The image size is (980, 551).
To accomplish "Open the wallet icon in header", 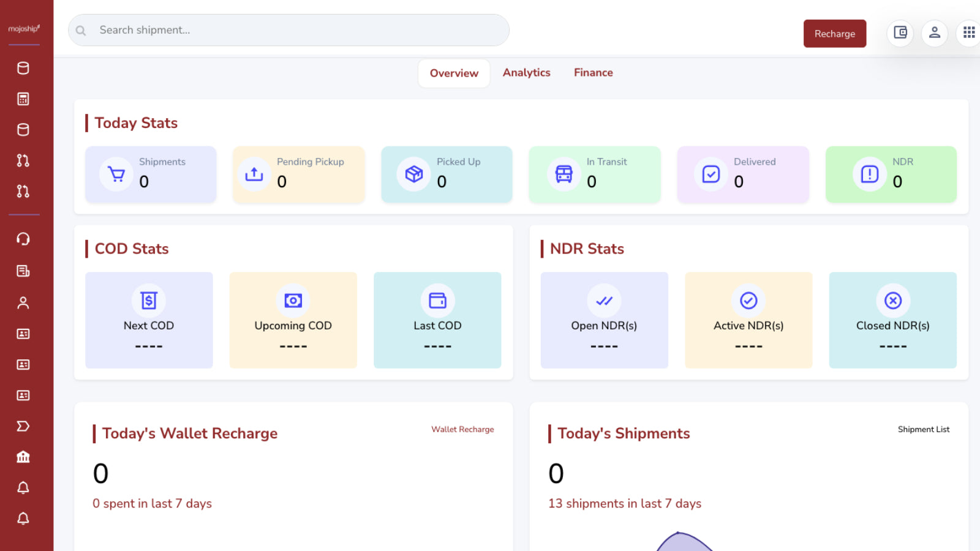I will click(900, 33).
